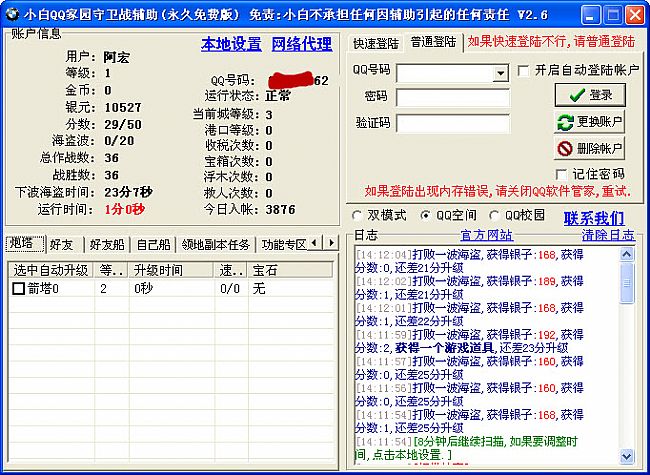
Task: Click the 14:11:59 log entry with 获得一个游戏道具
Action: pyautogui.click(x=469, y=341)
